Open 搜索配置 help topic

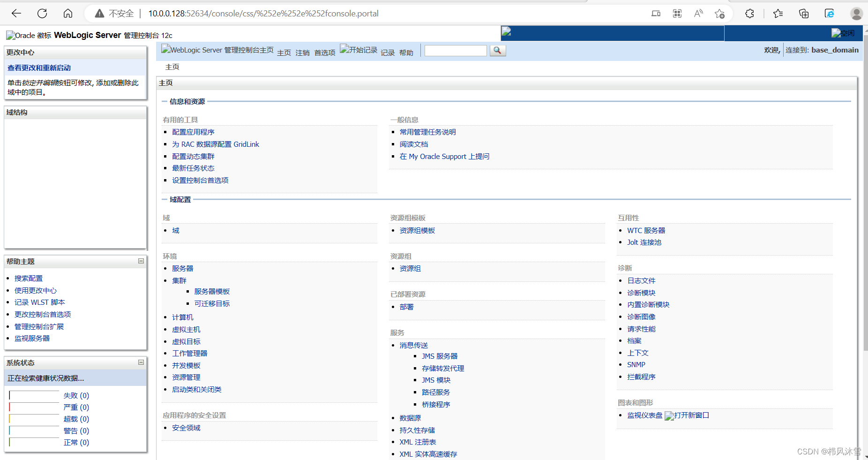coord(29,279)
